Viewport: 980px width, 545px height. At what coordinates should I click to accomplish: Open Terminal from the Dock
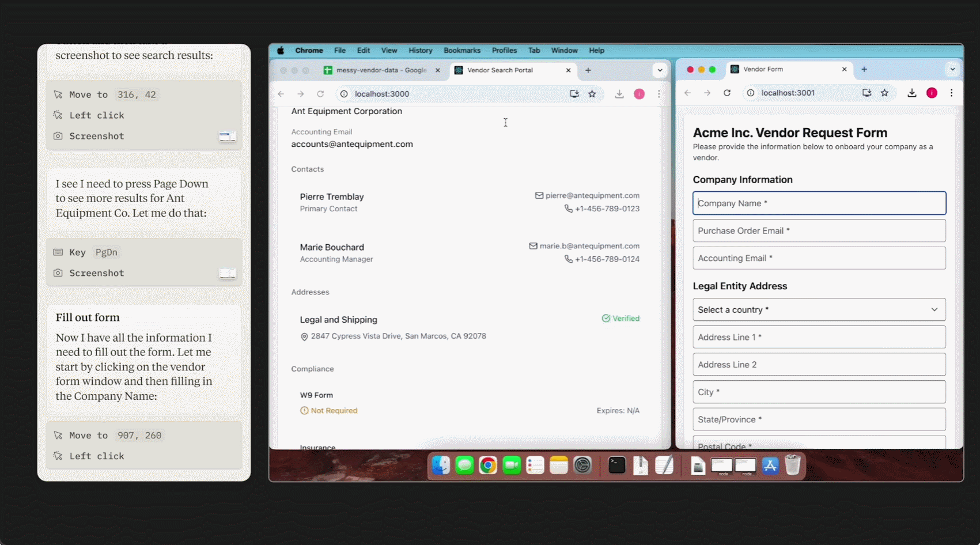617,465
